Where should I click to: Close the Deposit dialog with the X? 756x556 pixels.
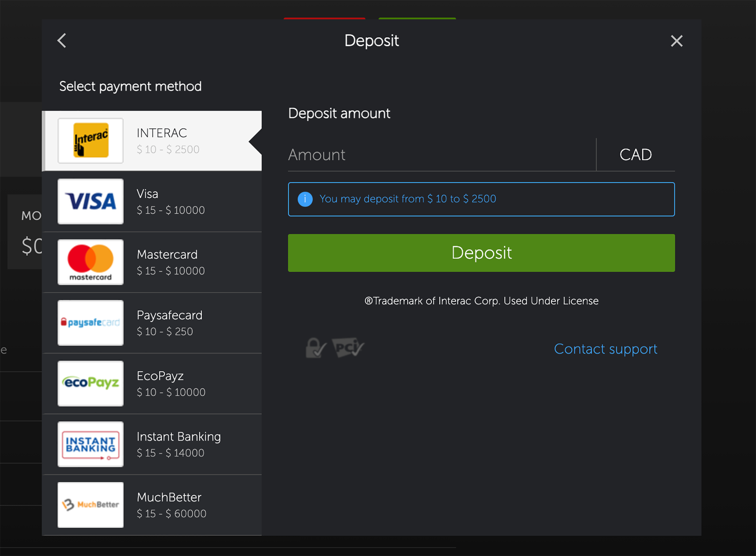[676, 41]
